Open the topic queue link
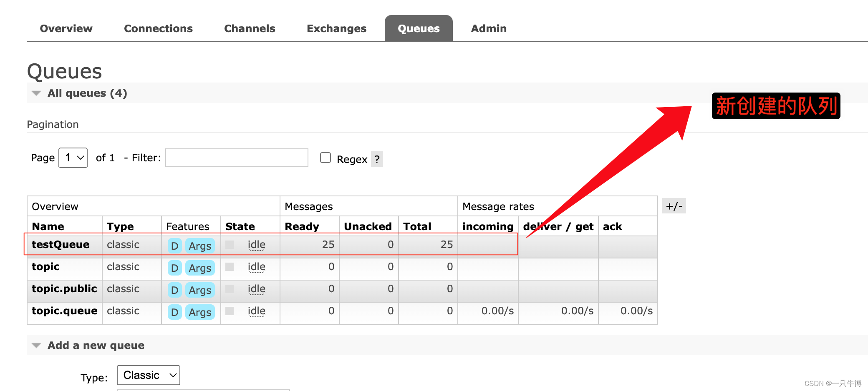Viewport: 868px width, 391px height. pos(46,266)
